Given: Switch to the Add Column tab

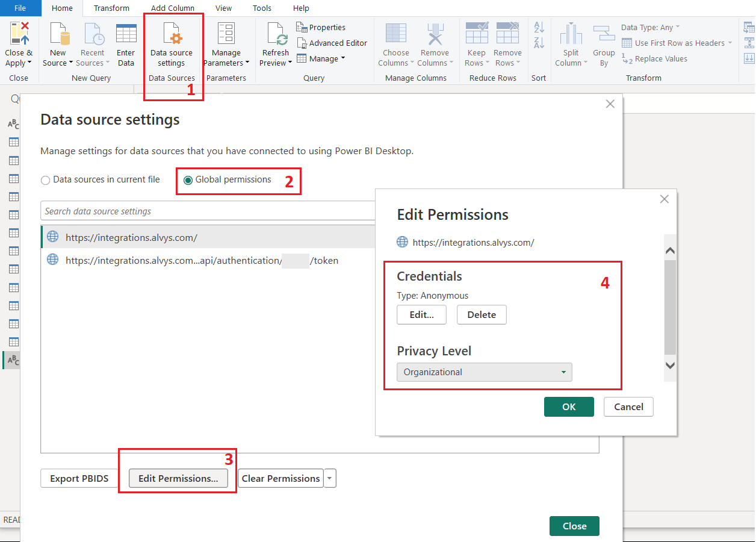Looking at the screenshot, I should (173, 8).
